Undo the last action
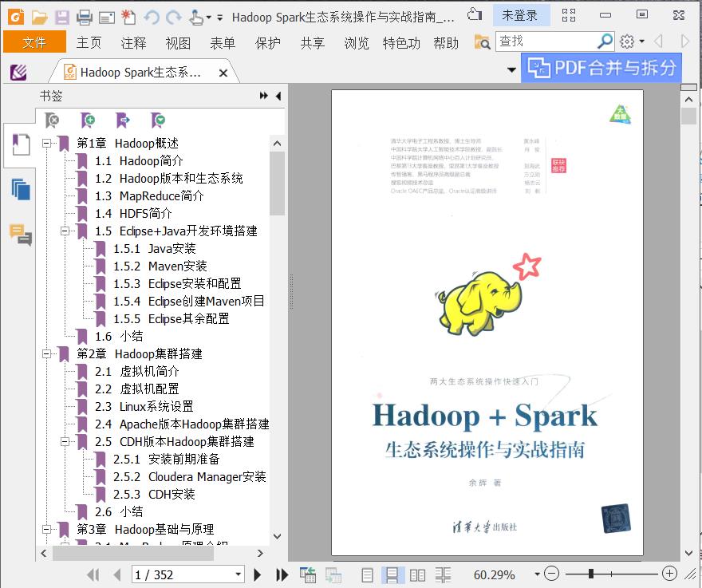Screen dimensions: 702x588 (152, 18)
